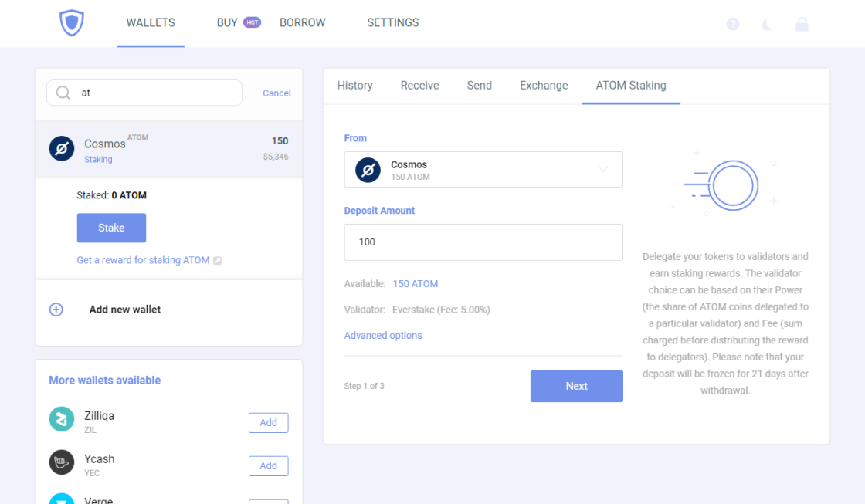This screenshot has height=504, width=865.
Task: Switch to the History tab
Action: [354, 86]
